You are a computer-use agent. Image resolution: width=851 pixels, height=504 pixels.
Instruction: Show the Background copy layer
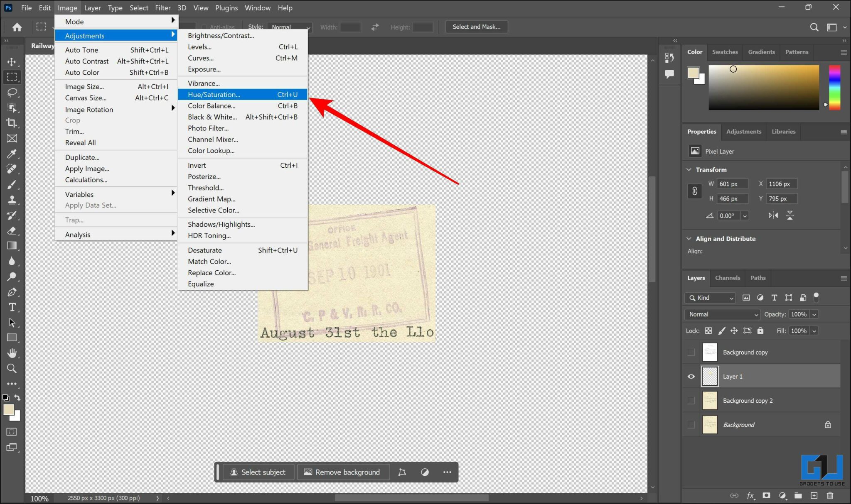pyautogui.click(x=691, y=352)
